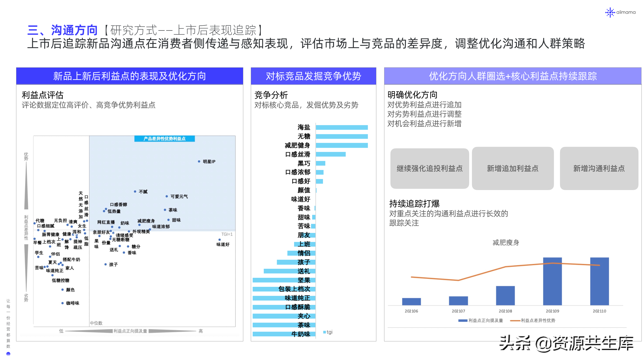This screenshot has width=644, height=362.
Task: Select the 新增沟通利益点 box
Action: click(x=599, y=168)
